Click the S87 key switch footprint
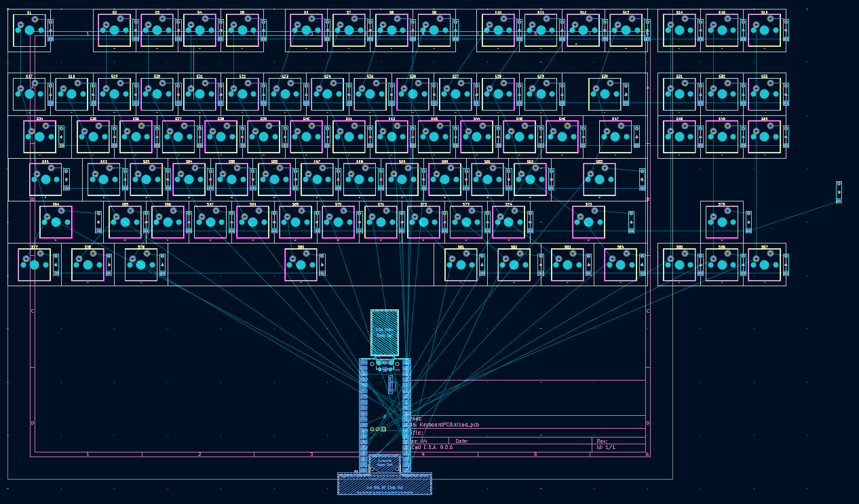Image resolution: width=859 pixels, height=504 pixels. pyautogui.click(x=765, y=265)
